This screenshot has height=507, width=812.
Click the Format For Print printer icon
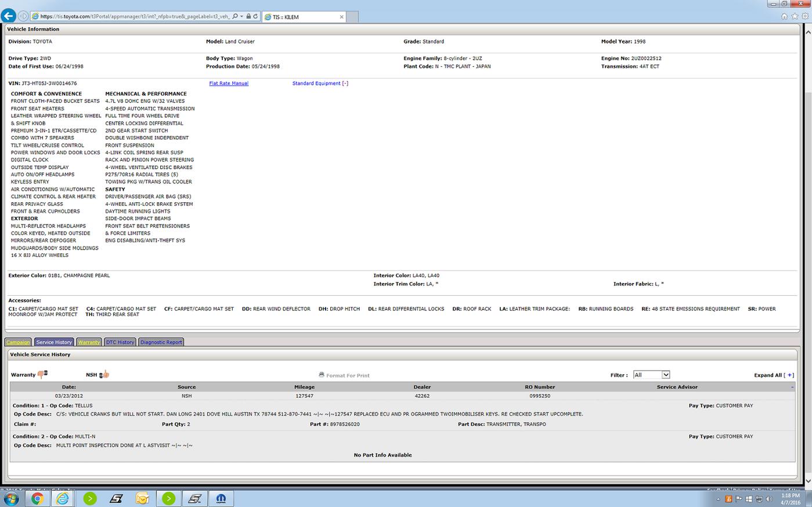coord(322,375)
